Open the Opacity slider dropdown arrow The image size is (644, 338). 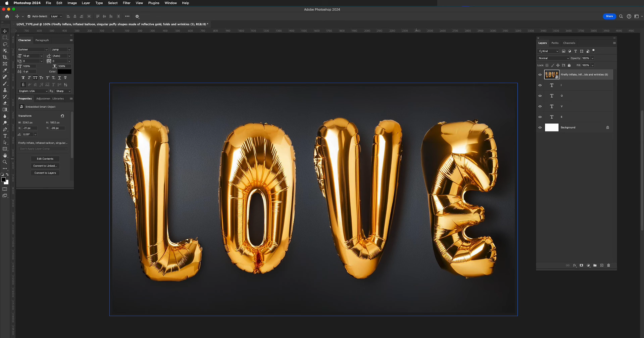point(592,58)
